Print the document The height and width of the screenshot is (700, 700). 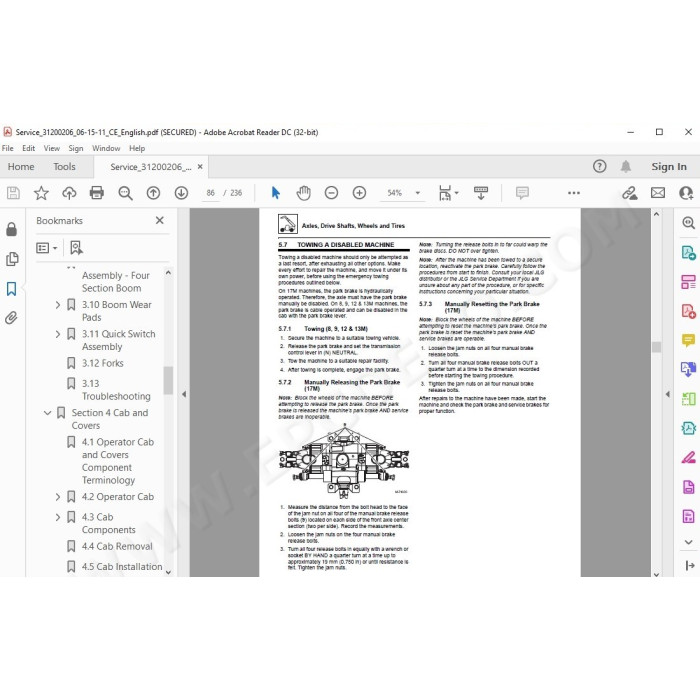point(97,193)
